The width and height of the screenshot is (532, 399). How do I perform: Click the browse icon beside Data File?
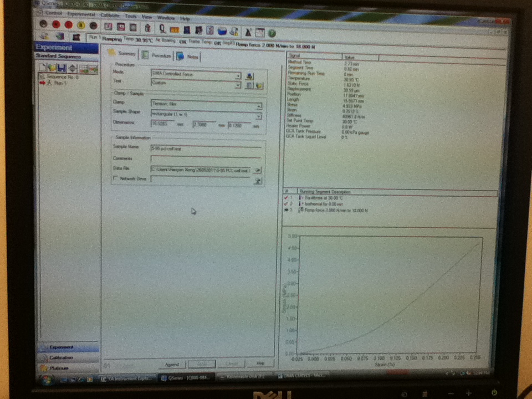pyautogui.click(x=258, y=170)
